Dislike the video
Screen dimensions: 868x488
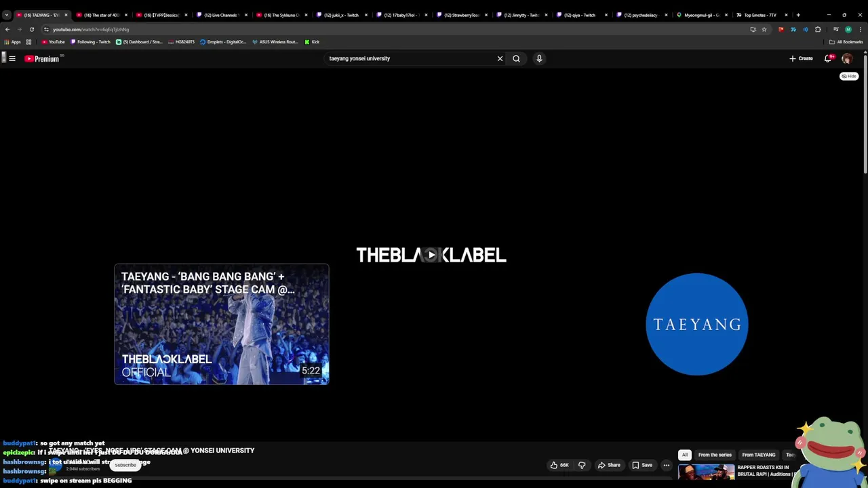[582, 465]
